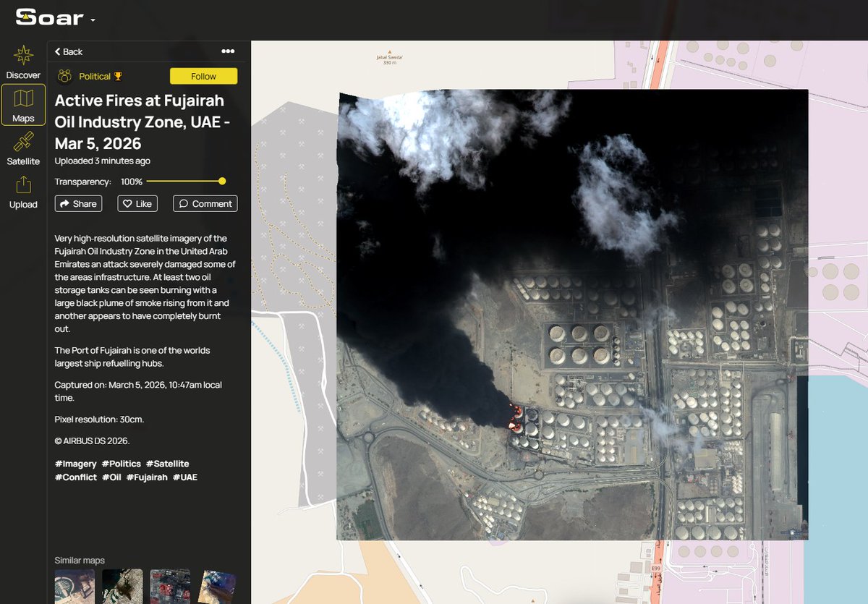Screen dimensions: 868x604
Task: Click the Share arrow icon
Action: coord(66,203)
